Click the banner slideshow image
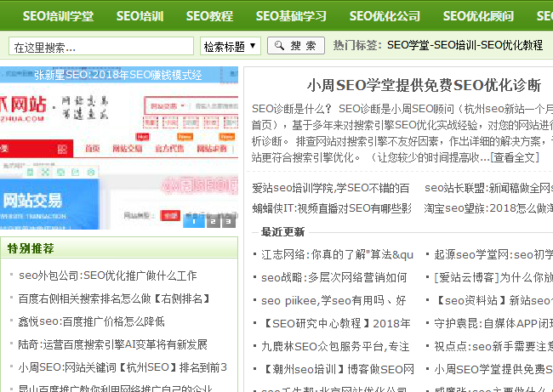 point(119,145)
